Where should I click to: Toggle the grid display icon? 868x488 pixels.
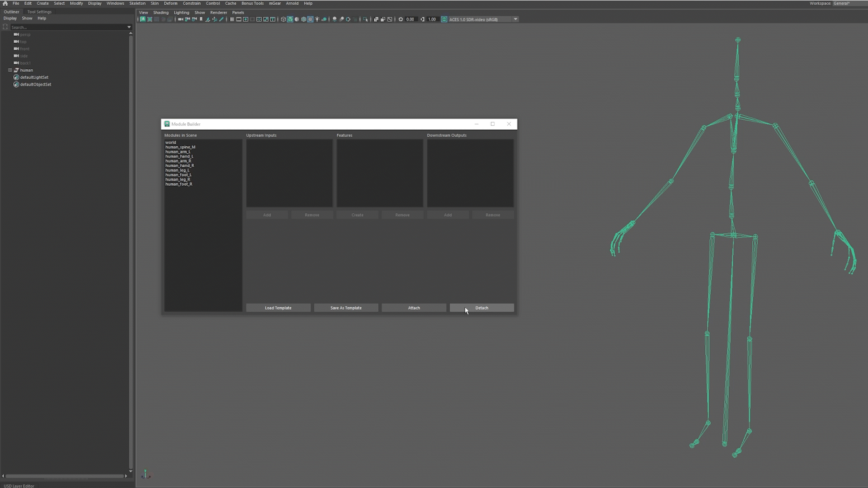[x=232, y=19]
